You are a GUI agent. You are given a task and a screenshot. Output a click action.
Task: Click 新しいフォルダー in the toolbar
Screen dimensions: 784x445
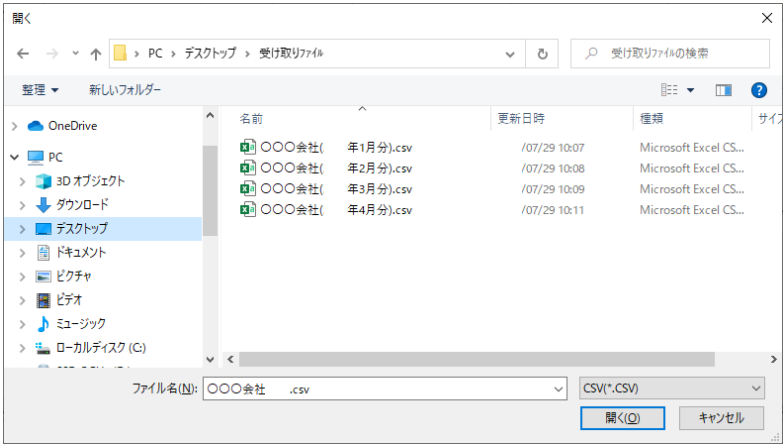coord(125,90)
